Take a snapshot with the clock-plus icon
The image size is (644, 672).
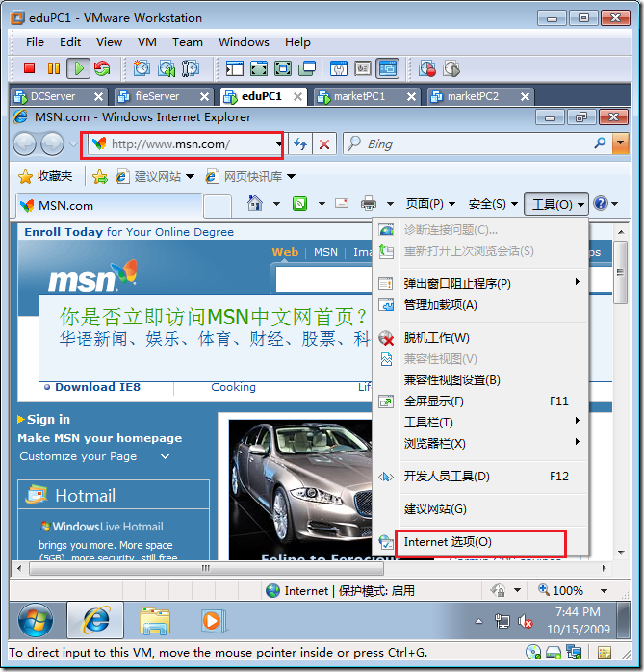[142, 68]
